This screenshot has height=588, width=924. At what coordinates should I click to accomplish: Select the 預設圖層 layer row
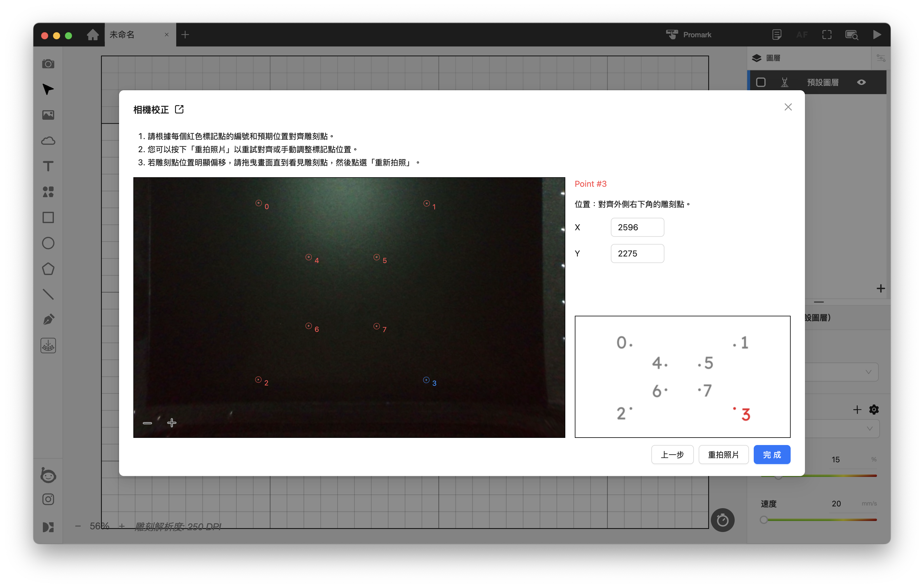pos(817,82)
